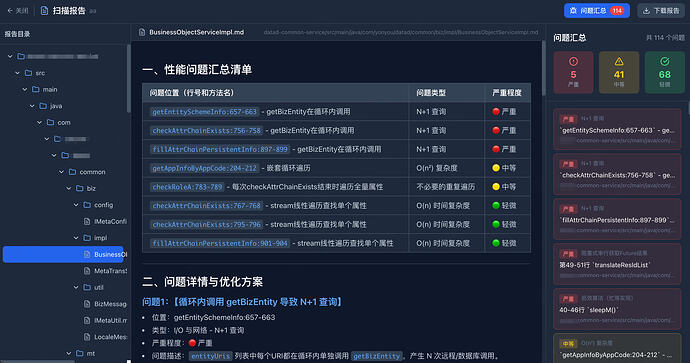
Task: Collapse the src folder chevron
Action: tap(18, 73)
